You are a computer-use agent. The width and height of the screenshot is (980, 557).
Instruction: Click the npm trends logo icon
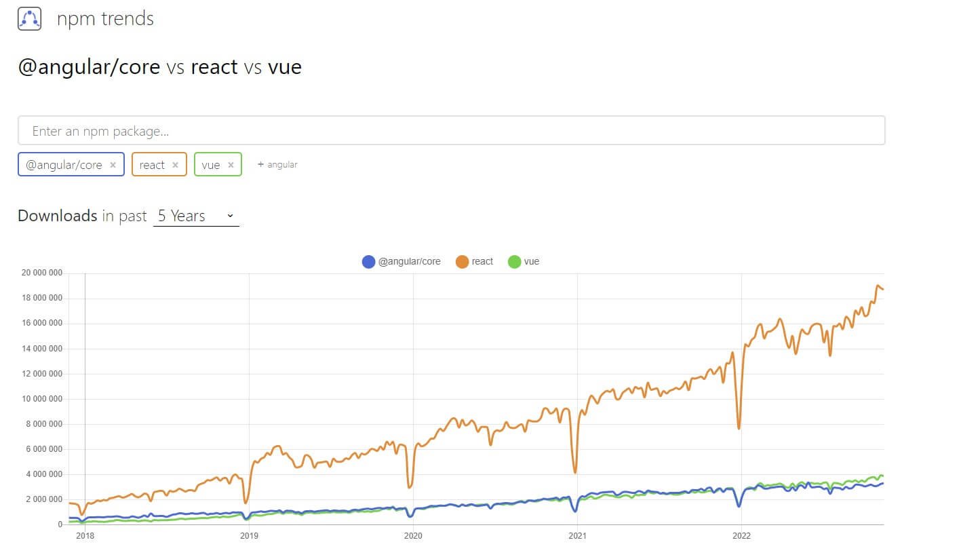coord(29,18)
